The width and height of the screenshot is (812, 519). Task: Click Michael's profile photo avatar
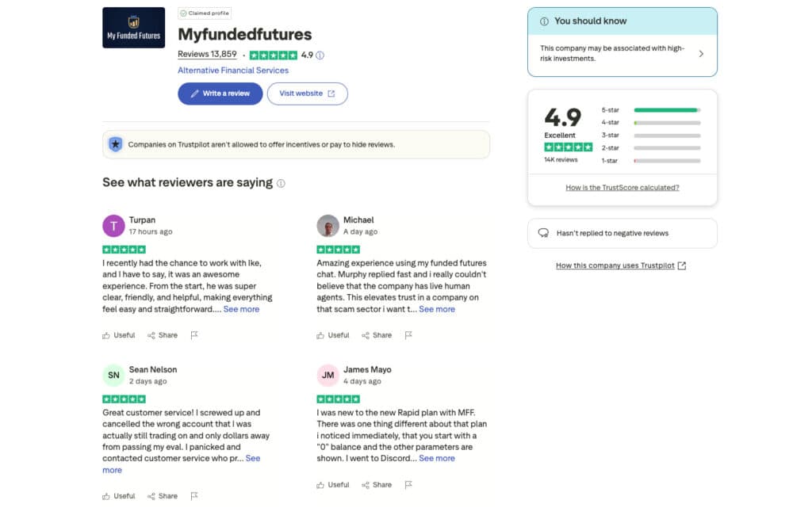point(327,226)
